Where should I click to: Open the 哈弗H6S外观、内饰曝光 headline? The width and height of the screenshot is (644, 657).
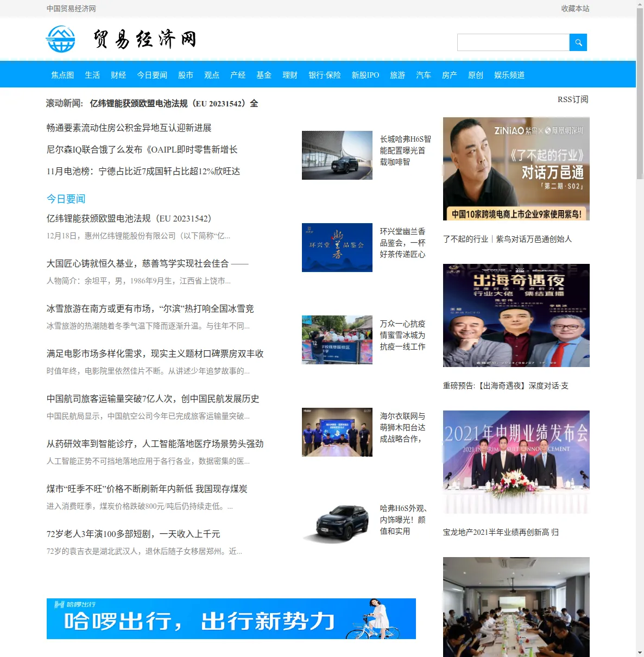[x=403, y=520]
